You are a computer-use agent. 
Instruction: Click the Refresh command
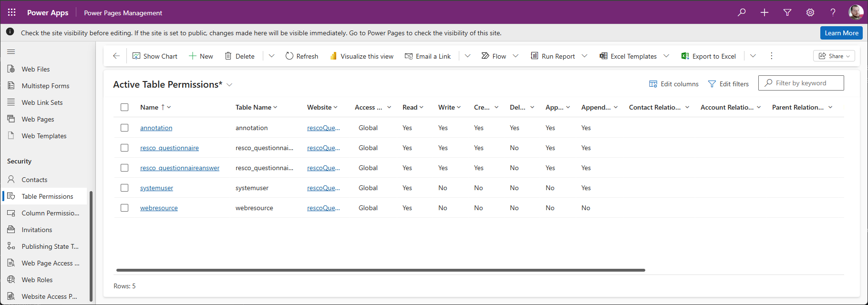pyautogui.click(x=302, y=56)
